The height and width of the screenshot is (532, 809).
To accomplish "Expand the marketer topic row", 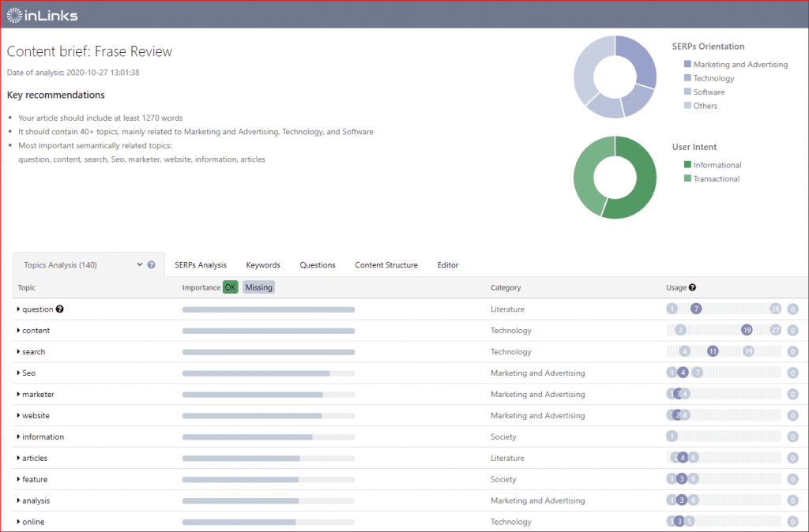I will click(19, 395).
